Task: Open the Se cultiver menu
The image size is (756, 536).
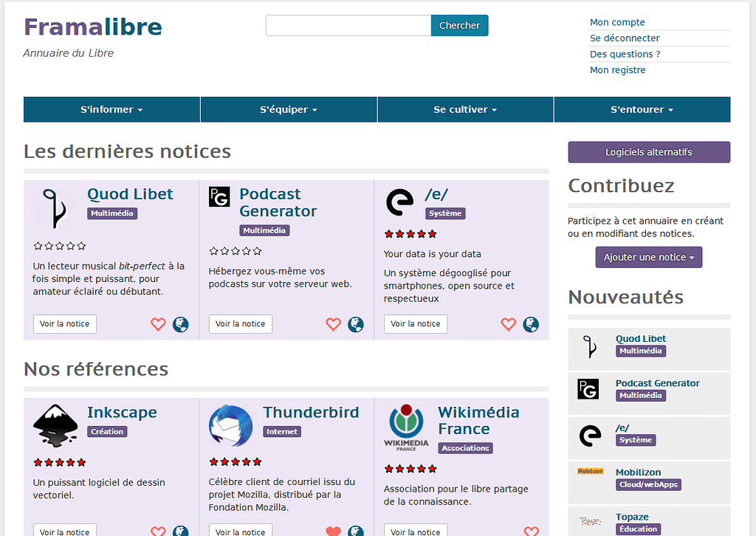Action: [x=465, y=109]
